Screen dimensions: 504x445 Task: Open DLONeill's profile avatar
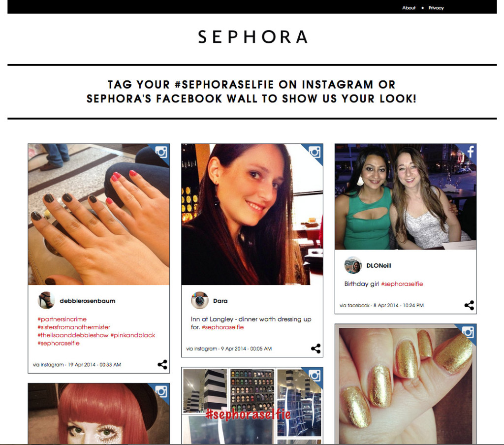[353, 265]
